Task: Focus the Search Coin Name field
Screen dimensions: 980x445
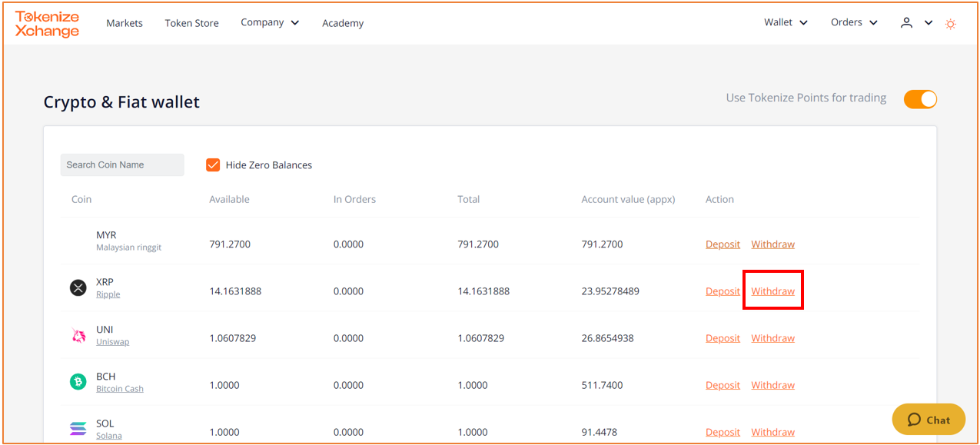Action: point(122,164)
